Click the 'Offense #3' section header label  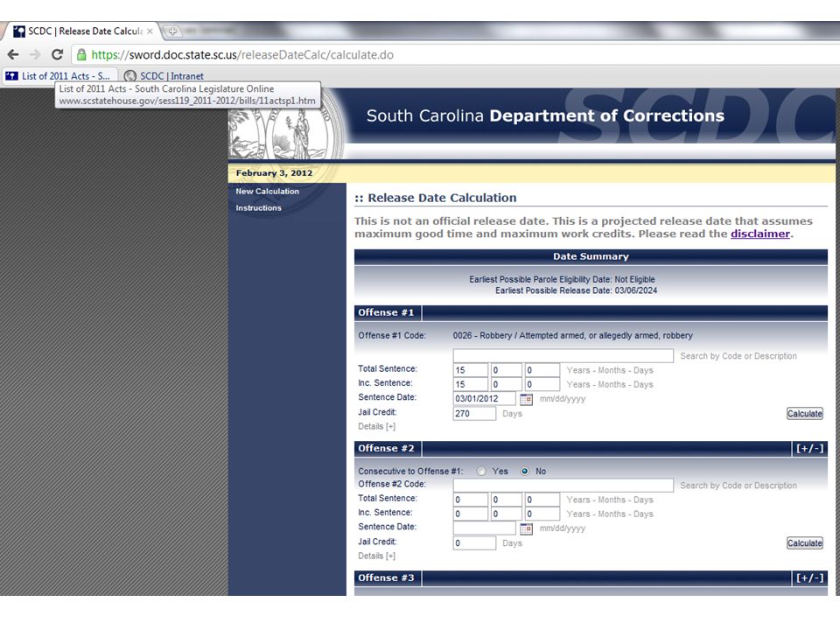pos(386,578)
